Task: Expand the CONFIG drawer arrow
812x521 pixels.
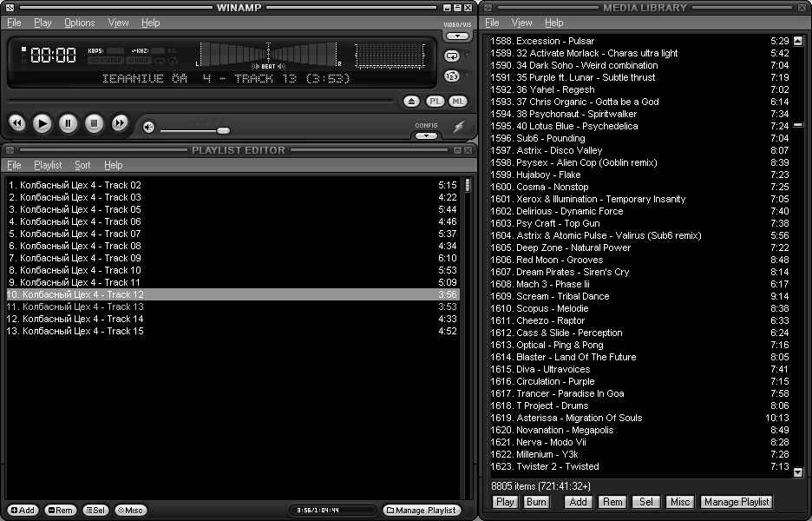Action: (x=426, y=135)
